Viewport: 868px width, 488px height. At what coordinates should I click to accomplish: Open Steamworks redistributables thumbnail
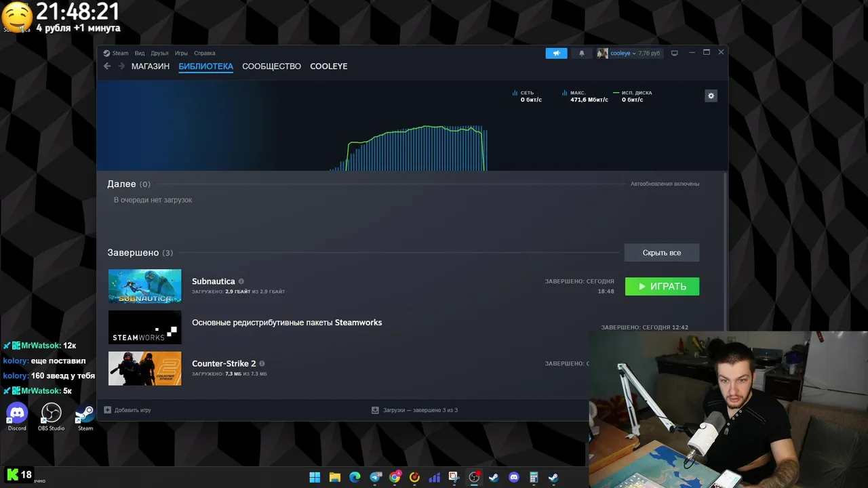coord(145,327)
